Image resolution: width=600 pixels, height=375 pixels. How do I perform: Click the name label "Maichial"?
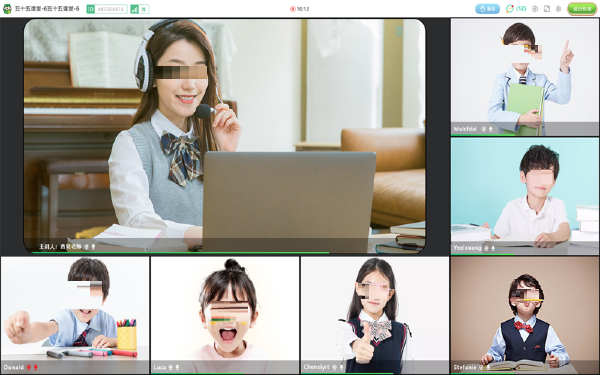[x=465, y=129]
